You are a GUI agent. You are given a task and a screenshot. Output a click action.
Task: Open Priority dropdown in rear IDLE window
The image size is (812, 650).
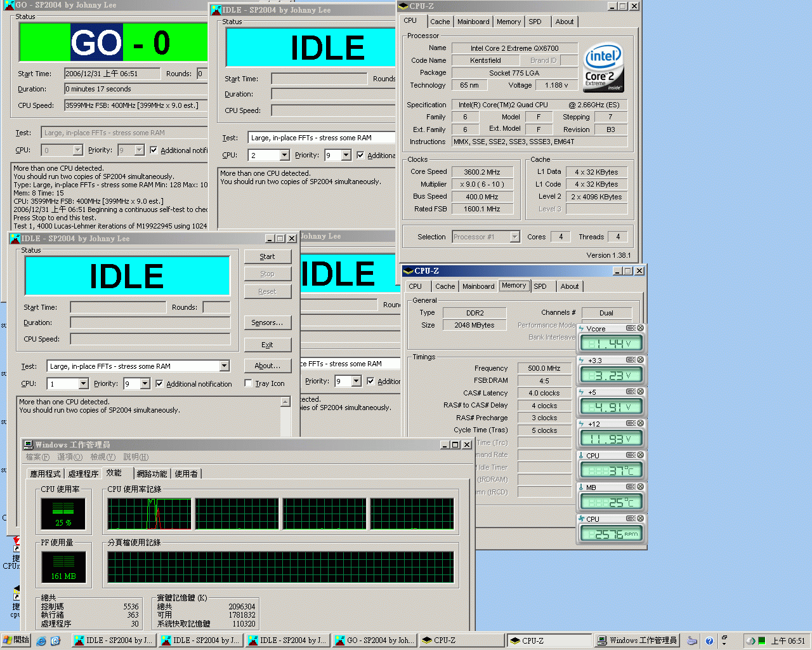tap(356, 381)
